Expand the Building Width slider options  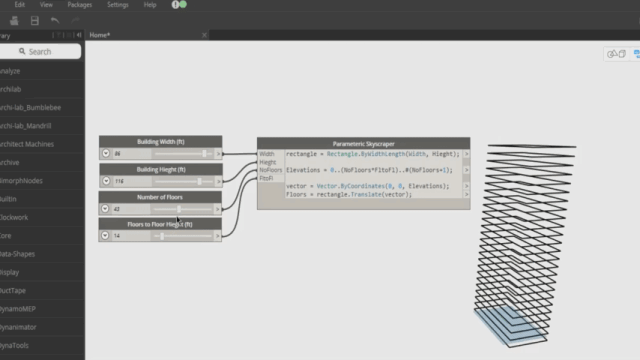(x=106, y=153)
